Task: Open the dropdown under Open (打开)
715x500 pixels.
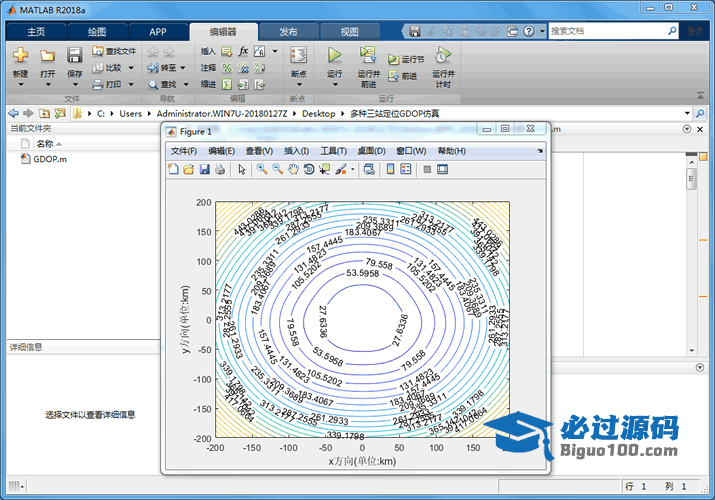Action: point(48,85)
